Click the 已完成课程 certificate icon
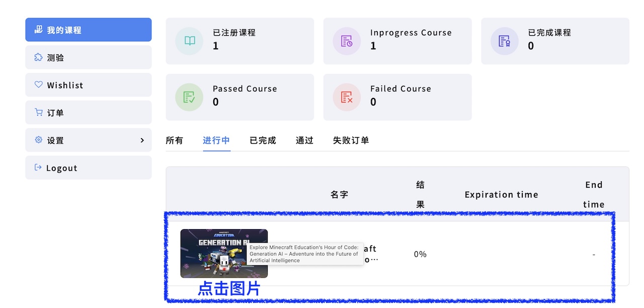 click(x=504, y=41)
